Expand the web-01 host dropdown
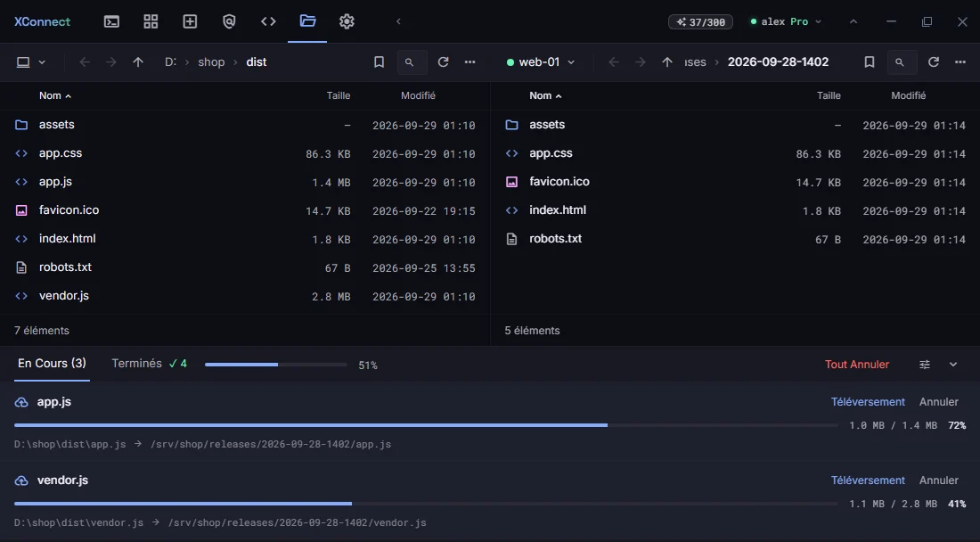The width and height of the screenshot is (980, 542). (540, 62)
